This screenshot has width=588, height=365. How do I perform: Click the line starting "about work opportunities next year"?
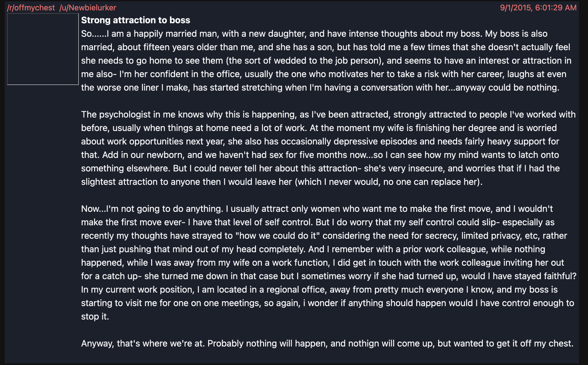tap(320, 142)
